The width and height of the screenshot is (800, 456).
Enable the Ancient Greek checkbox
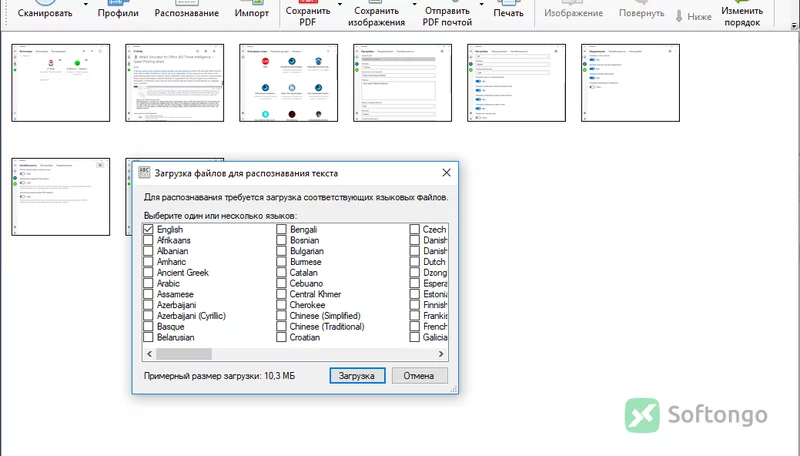(x=148, y=272)
